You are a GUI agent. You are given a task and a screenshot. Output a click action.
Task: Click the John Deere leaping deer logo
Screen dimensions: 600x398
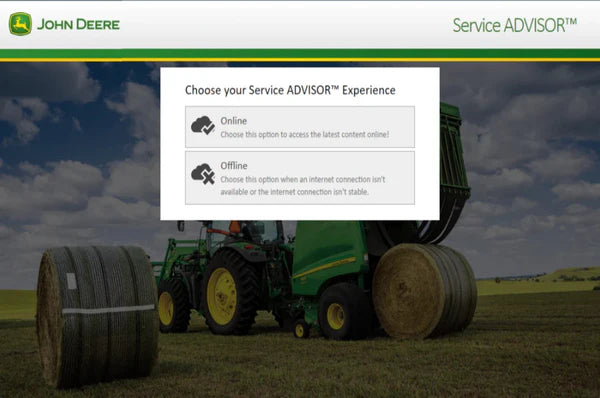(x=20, y=24)
